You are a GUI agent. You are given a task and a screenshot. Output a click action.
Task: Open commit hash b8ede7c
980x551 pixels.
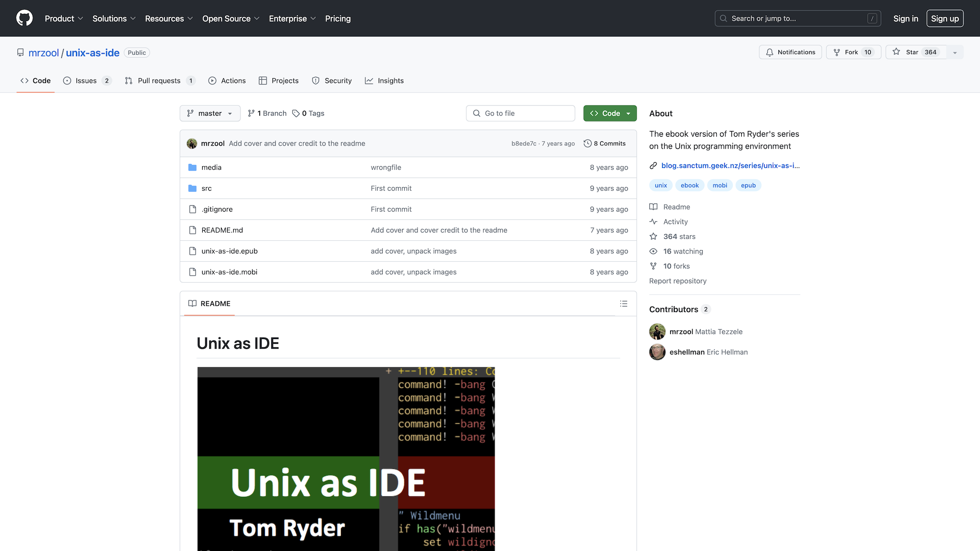click(524, 144)
